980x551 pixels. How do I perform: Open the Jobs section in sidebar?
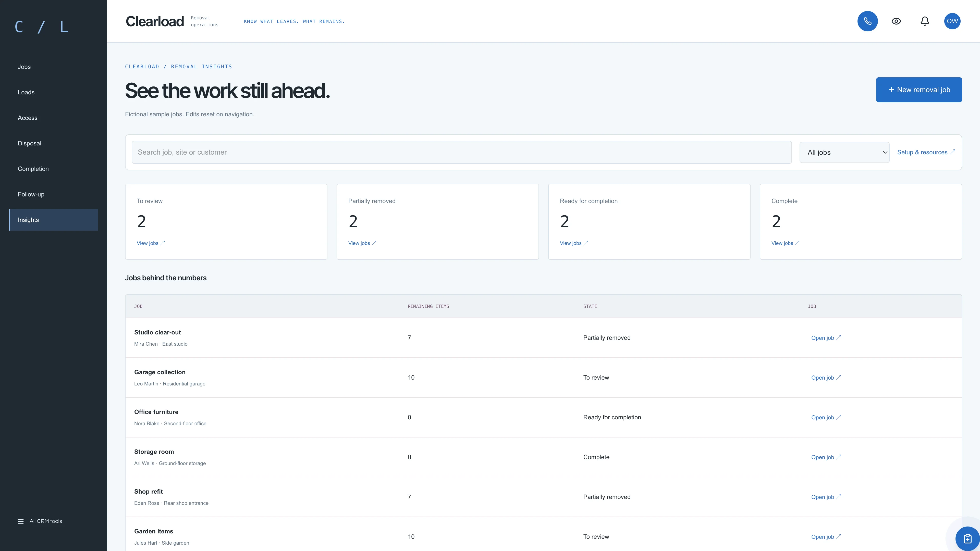(x=54, y=67)
